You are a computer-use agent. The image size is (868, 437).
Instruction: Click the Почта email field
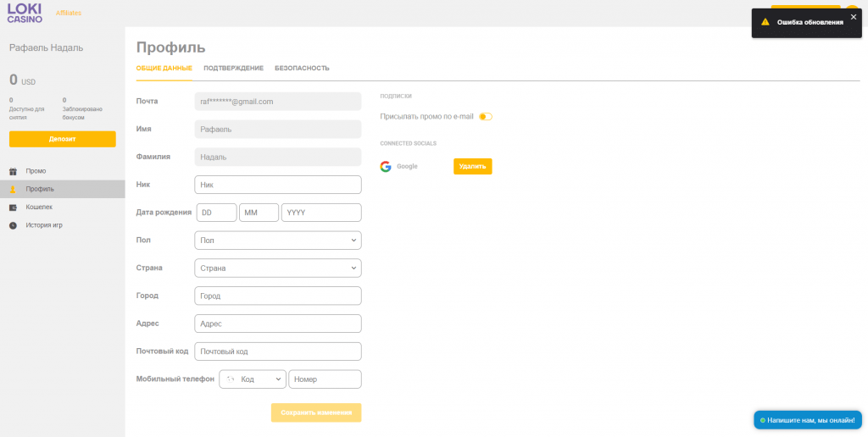[278, 102]
